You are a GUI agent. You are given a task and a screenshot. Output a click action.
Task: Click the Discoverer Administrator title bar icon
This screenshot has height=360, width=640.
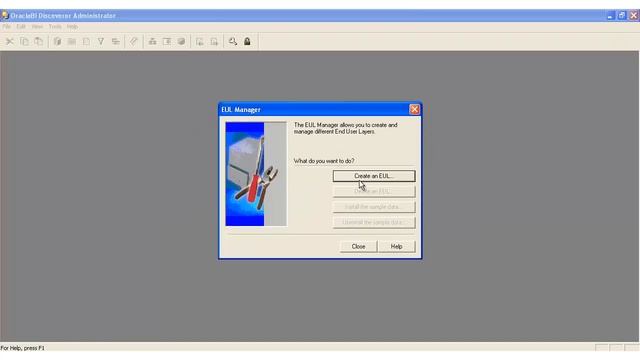(5, 16)
